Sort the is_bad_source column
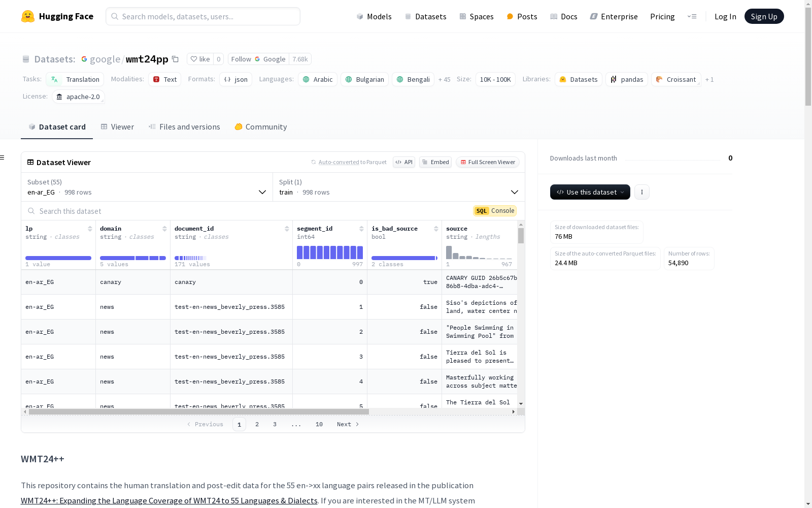 coord(436,229)
